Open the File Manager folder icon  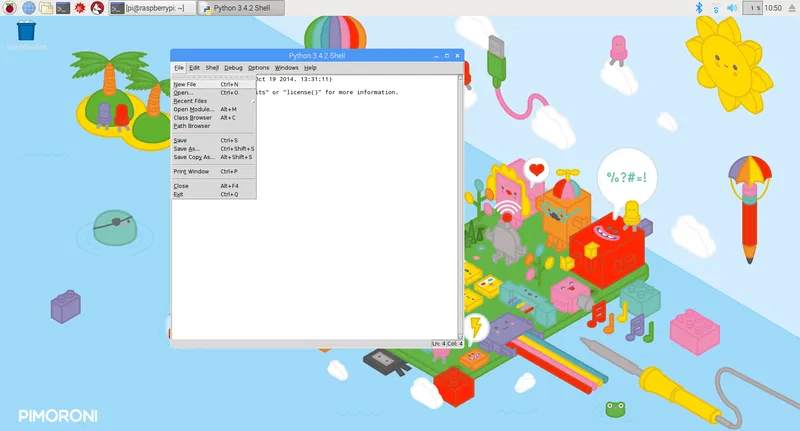pyautogui.click(x=45, y=8)
